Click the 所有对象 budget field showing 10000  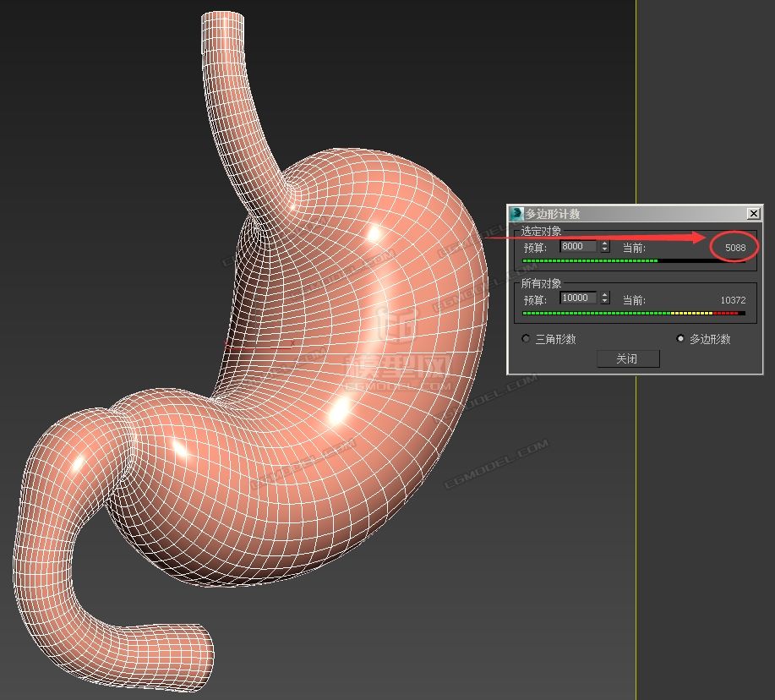578,298
